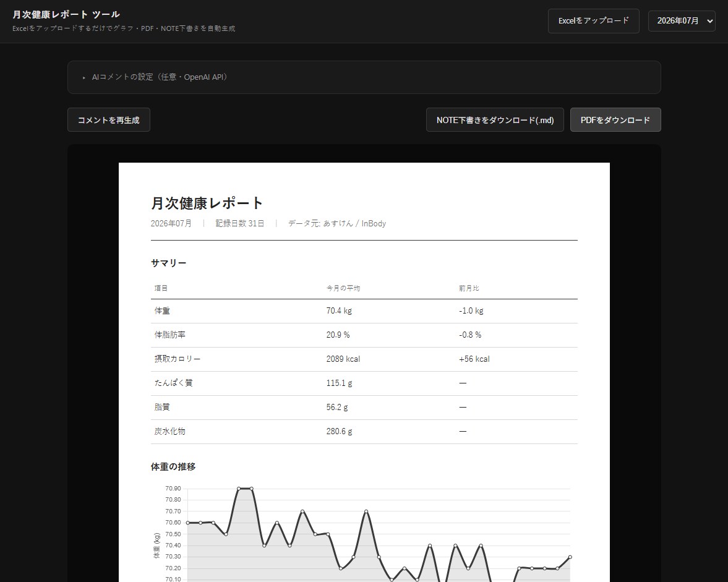This screenshot has width=728, height=582.
Task: Click the 体重の推移 chart heading
Action: 173,467
